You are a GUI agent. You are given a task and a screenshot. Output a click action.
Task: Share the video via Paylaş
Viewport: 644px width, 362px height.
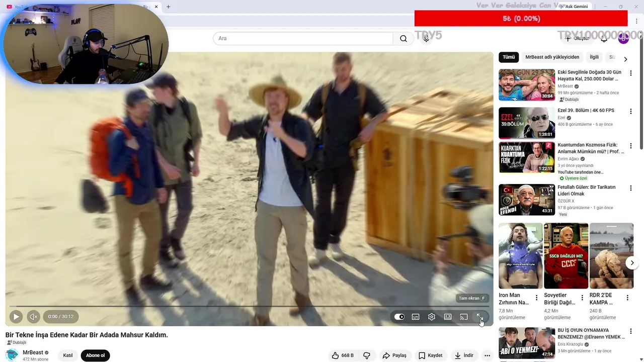pos(394,355)
